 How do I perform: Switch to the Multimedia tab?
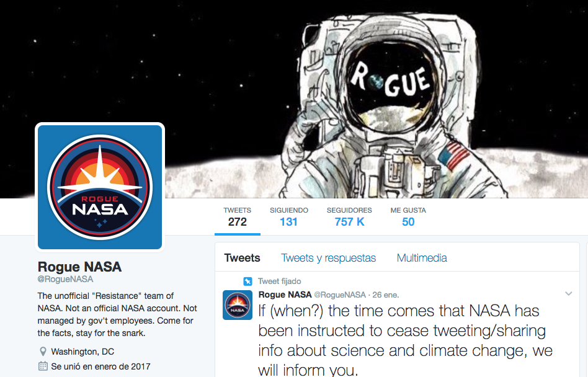tap(422, 258)
